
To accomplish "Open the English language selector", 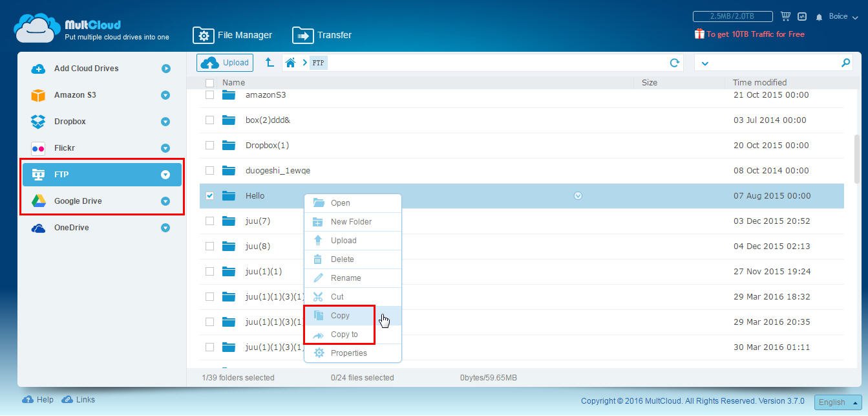I will [x=838, y=402].
